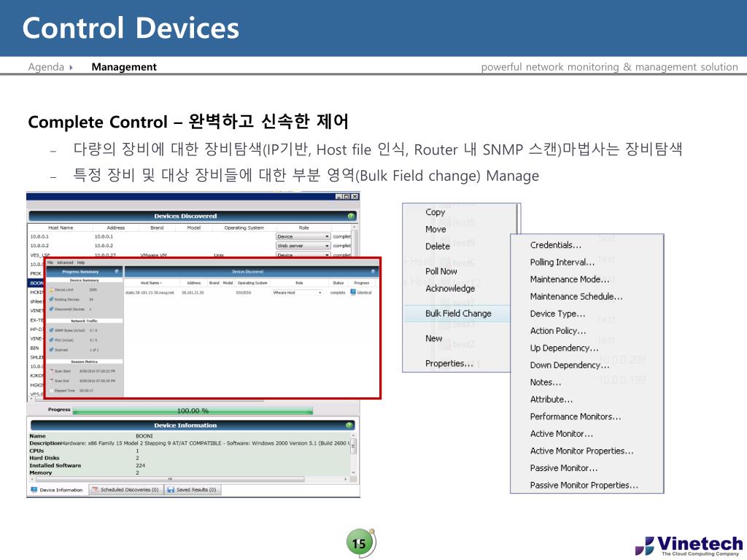Open the VMware Host role dropdown
The width and height of the screenshot is (747, 560).
coord(298,292)
